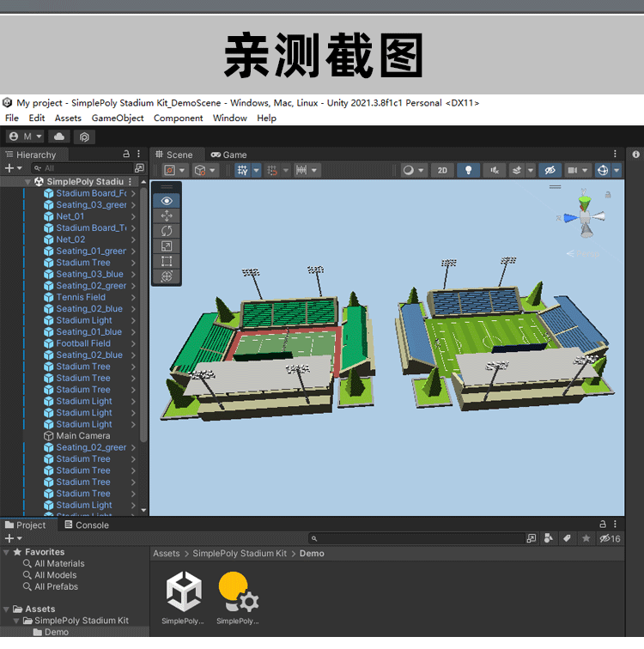This screenshot has width=644, height=649.
Task: Activate the View (eye) tool in overlay
Action: (167, 201)
